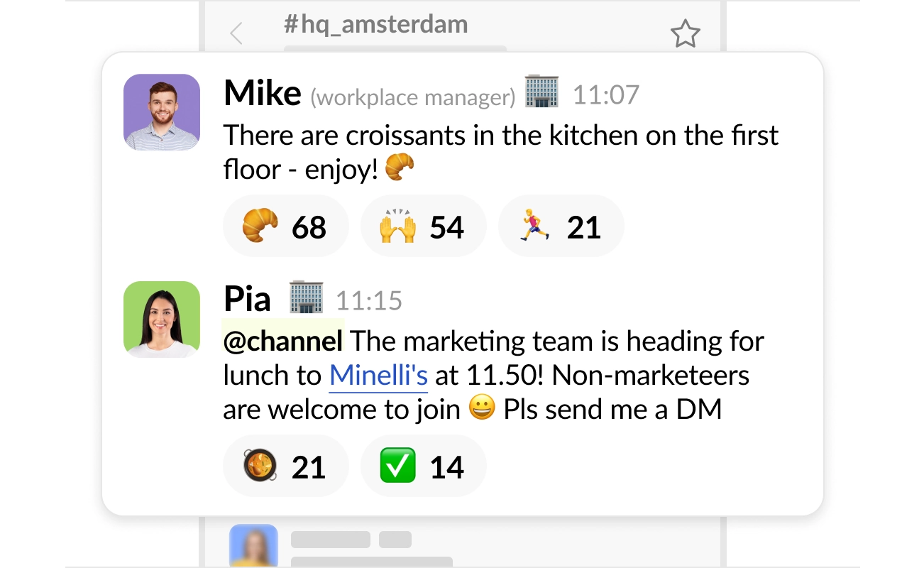Add the green checkmark reaction with 14
Image resolution: width=924 pixels, height=568 pixels.
point(423,466)
